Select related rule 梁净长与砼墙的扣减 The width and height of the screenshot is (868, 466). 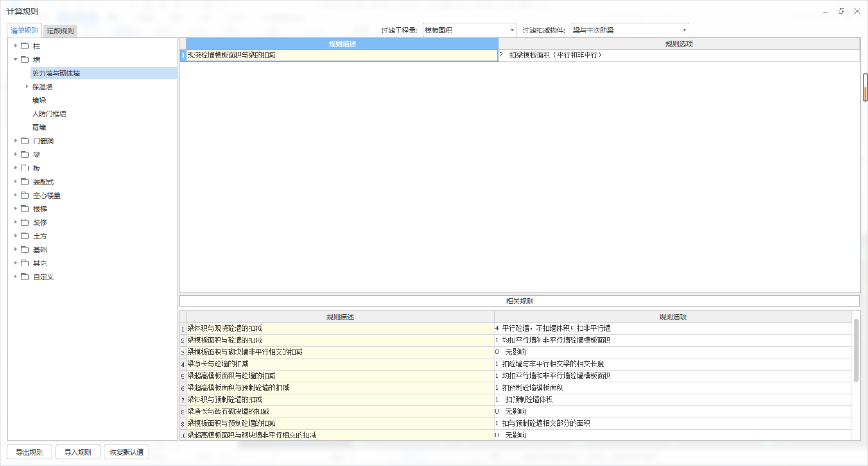(x=340, y=364)
